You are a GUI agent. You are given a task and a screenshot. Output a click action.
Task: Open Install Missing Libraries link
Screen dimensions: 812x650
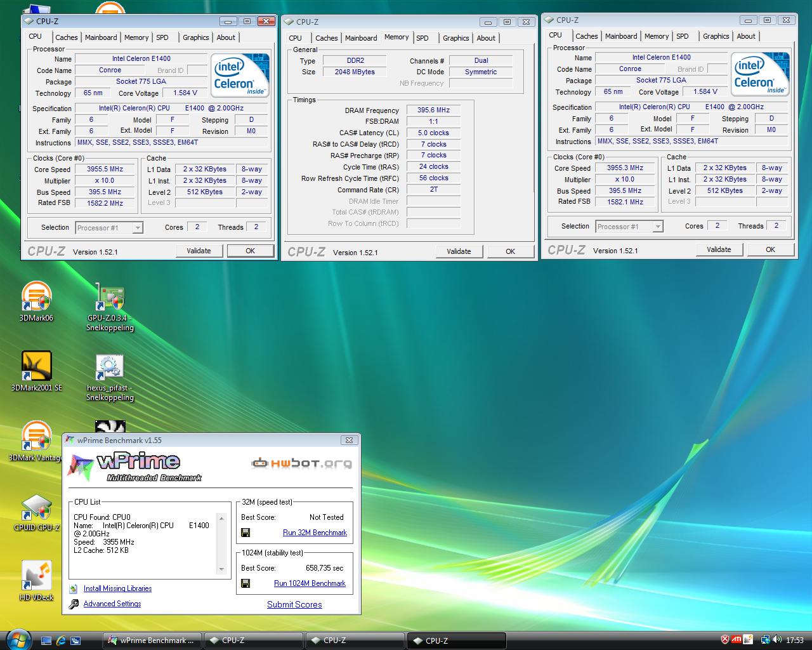coord(117,588)
